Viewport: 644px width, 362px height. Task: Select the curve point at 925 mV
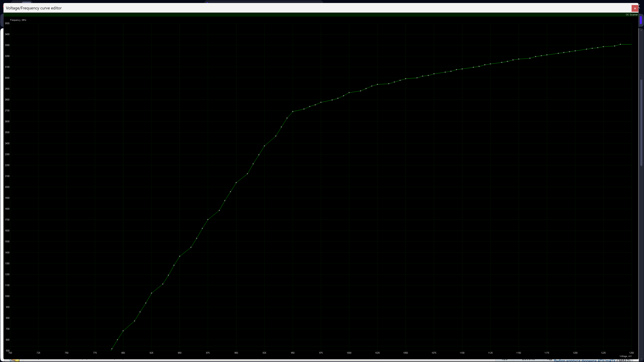pos(264,146)
